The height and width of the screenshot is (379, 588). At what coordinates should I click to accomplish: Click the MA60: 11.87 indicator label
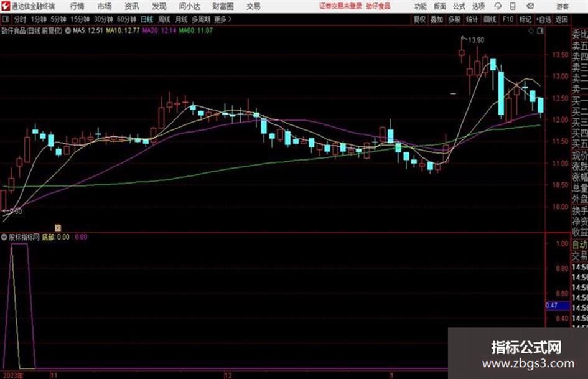point(196,30)
